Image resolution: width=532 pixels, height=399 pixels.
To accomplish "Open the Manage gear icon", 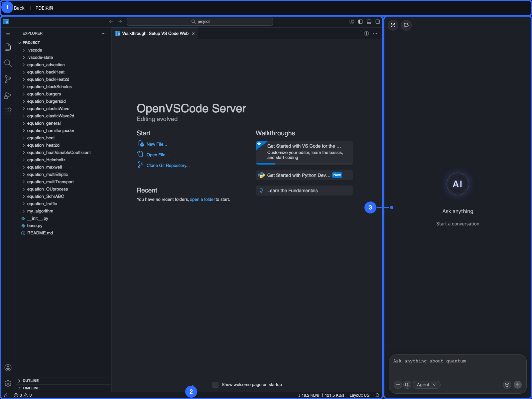I will pyautogui.click(x=8, y=384).
